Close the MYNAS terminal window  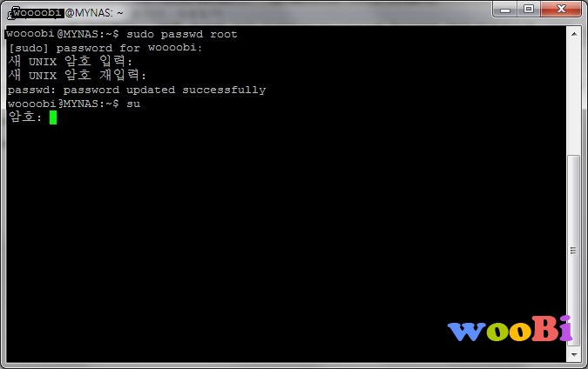point(561,10)
